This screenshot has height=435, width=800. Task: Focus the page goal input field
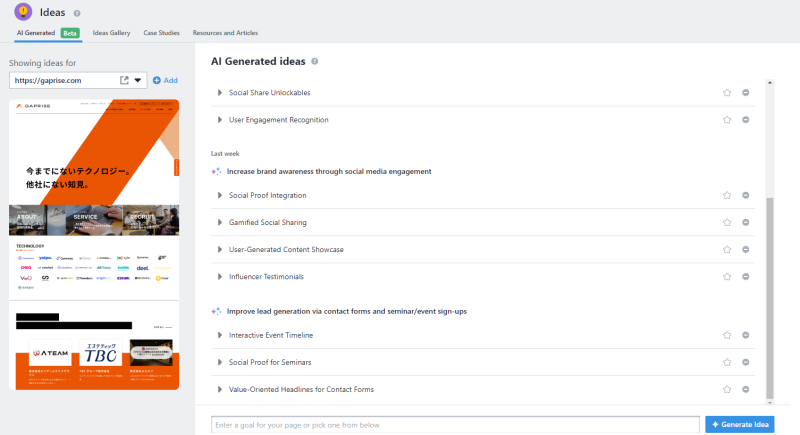point(455,425)
